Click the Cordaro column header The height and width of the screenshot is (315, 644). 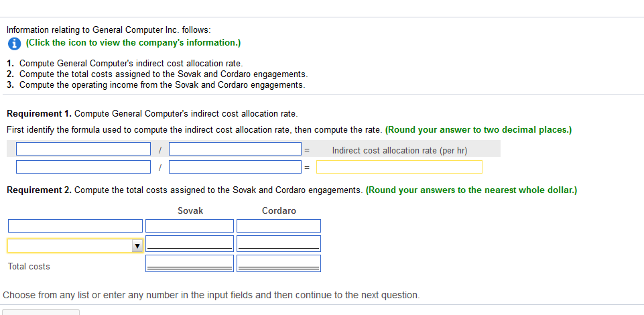click(x=279, y=210)
